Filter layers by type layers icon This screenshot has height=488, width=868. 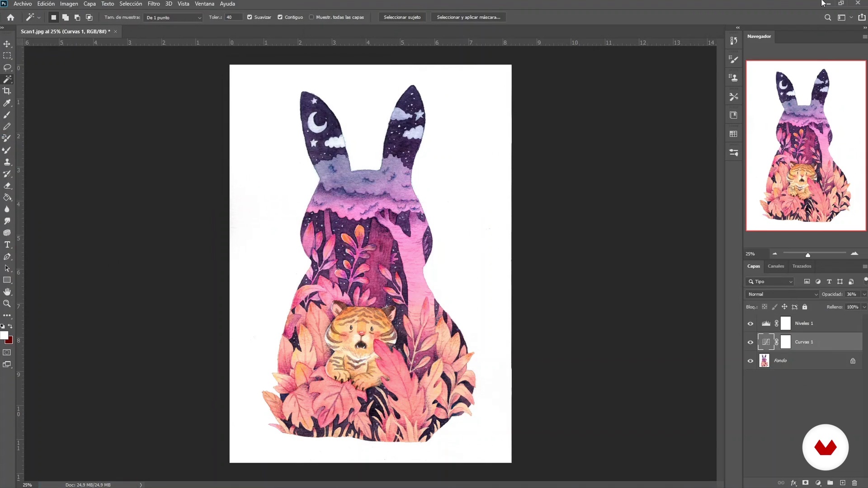pyautogui.click(x=829, y=282)
